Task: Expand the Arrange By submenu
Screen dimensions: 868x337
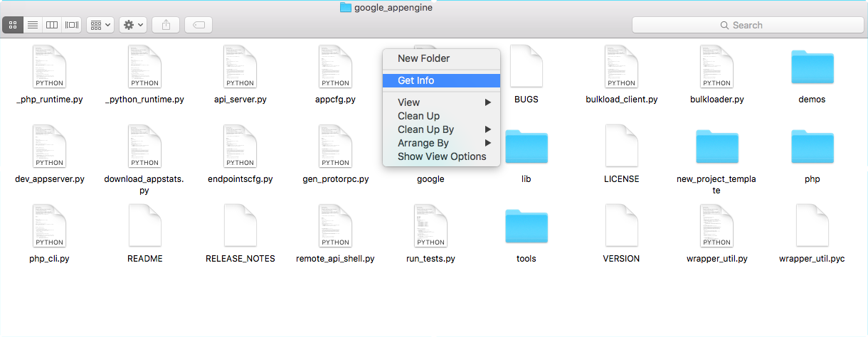Action: 441,143
